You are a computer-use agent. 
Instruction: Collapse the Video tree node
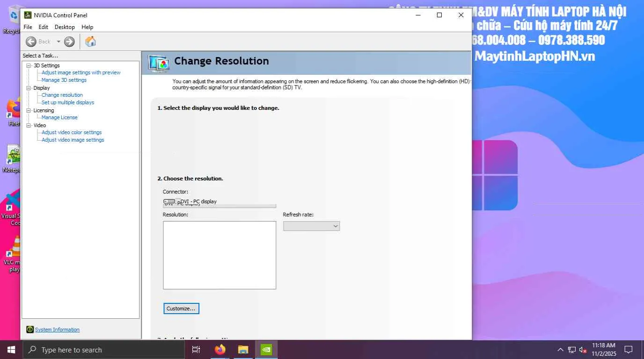(29, 125)
